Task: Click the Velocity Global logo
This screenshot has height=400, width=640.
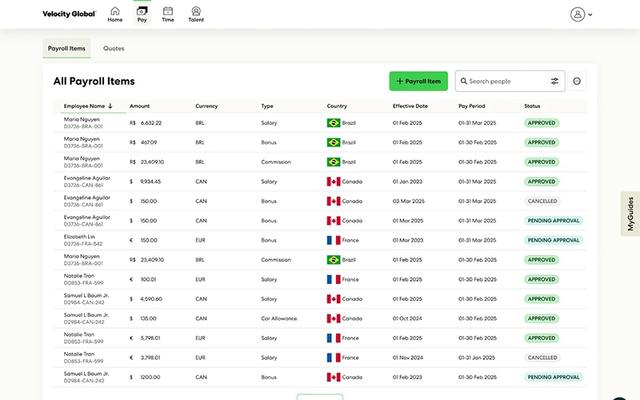Action: 69,14
